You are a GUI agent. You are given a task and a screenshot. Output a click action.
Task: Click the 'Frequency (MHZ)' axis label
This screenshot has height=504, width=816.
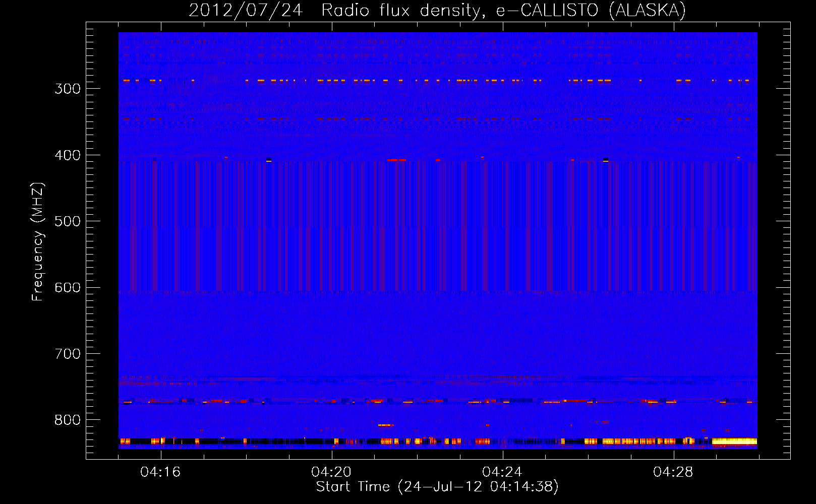click(x=38, y=241)
